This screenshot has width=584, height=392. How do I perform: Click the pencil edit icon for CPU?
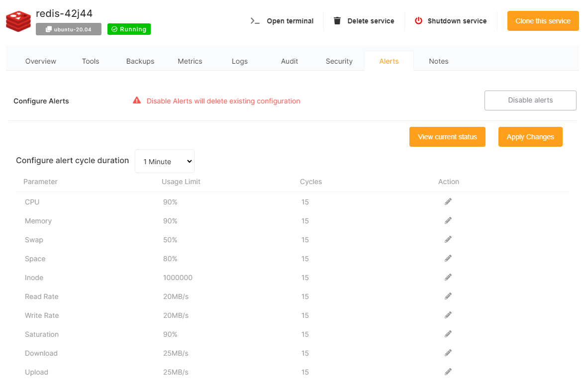(448, 201)
